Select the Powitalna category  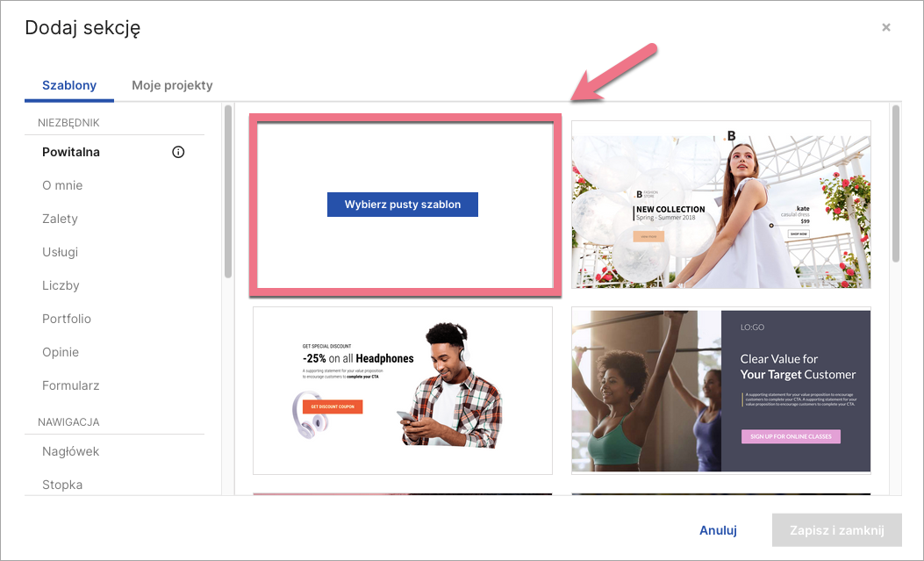pyautogui.click(x=71, y=152)
